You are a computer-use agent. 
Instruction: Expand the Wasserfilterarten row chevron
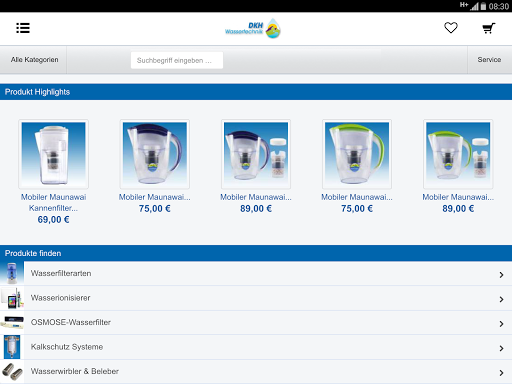501,275
